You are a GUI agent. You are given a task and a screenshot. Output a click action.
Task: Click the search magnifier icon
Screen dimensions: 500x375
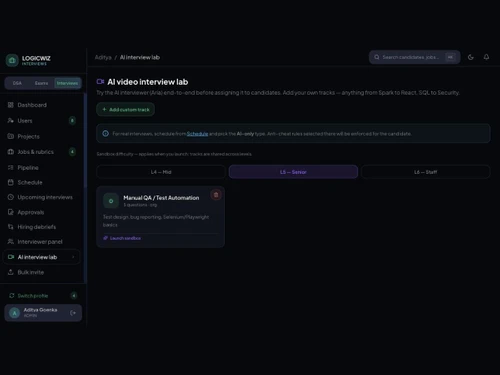pyautogui.click(x=377, y=57)
